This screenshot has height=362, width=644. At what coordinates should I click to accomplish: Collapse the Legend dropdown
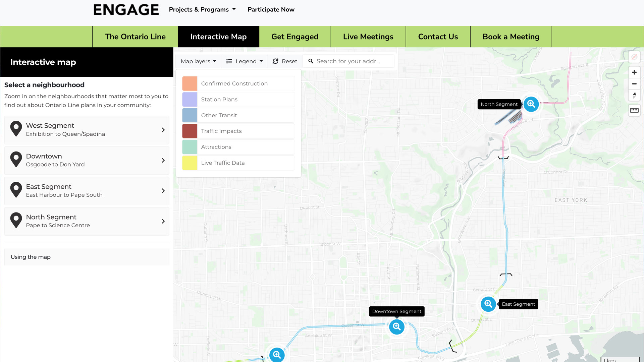pyautogui.click(x=245, y=61)
